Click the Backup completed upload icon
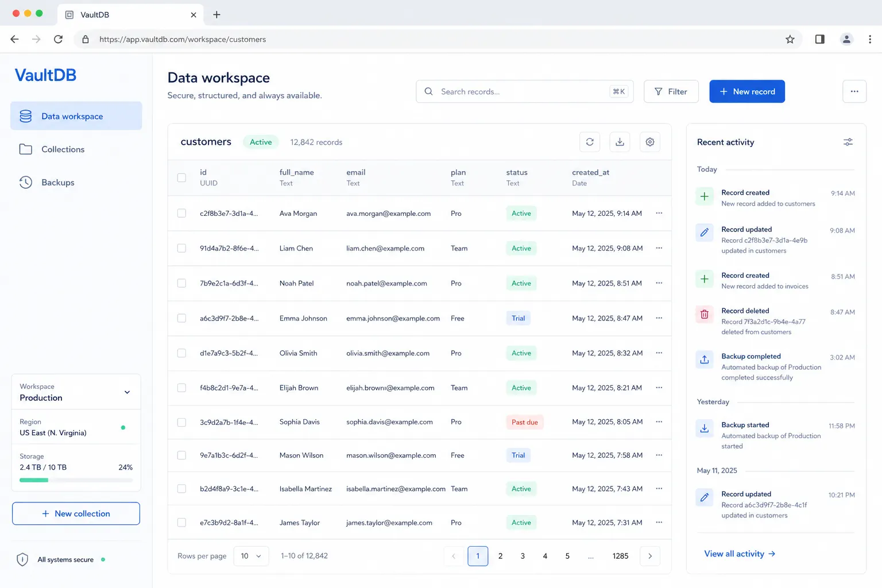 coord(705,359)
